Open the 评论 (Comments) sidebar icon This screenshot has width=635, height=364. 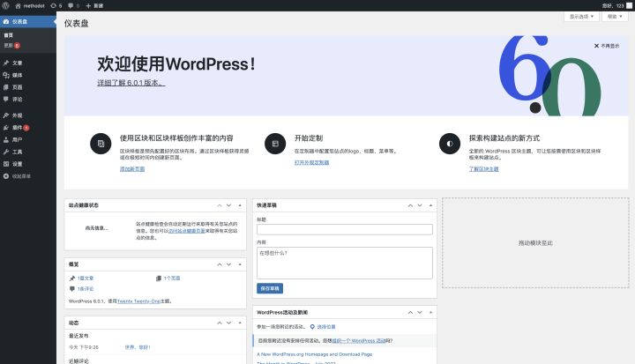(6, 99)
